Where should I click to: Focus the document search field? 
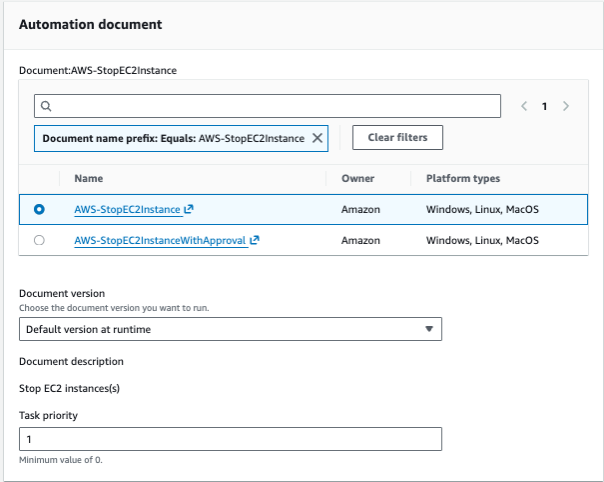click(267, 106)
